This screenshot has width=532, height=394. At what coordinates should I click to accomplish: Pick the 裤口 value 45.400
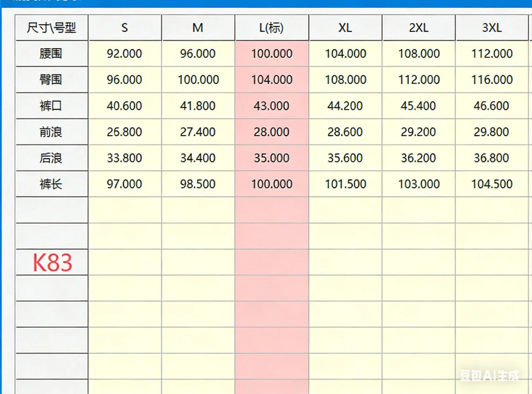(x=419, y=106)
